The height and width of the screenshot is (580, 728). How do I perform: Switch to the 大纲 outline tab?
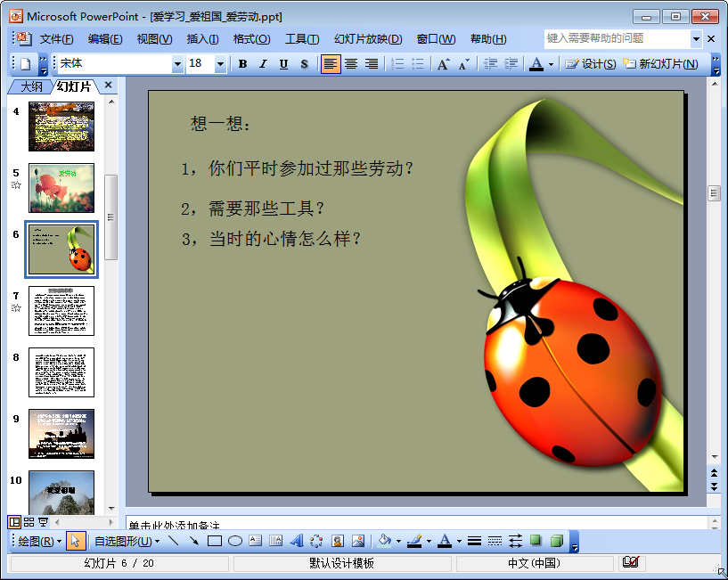point(31,86)
